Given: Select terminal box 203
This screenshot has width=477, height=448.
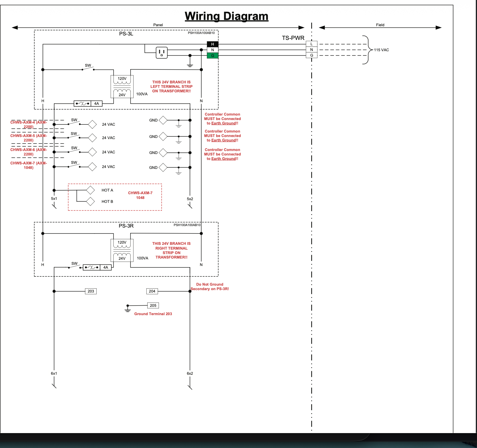Looking at the screenshot, I should pyautogui.click(x=91, y=291).
